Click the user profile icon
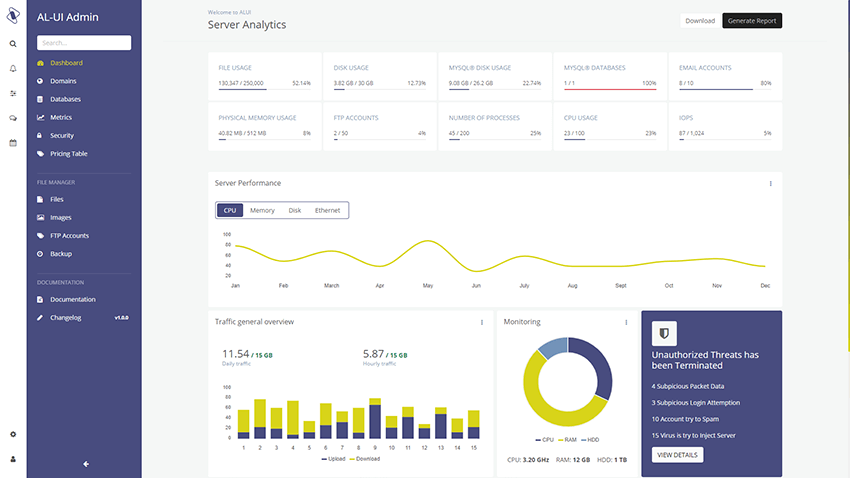 point(13,459)
